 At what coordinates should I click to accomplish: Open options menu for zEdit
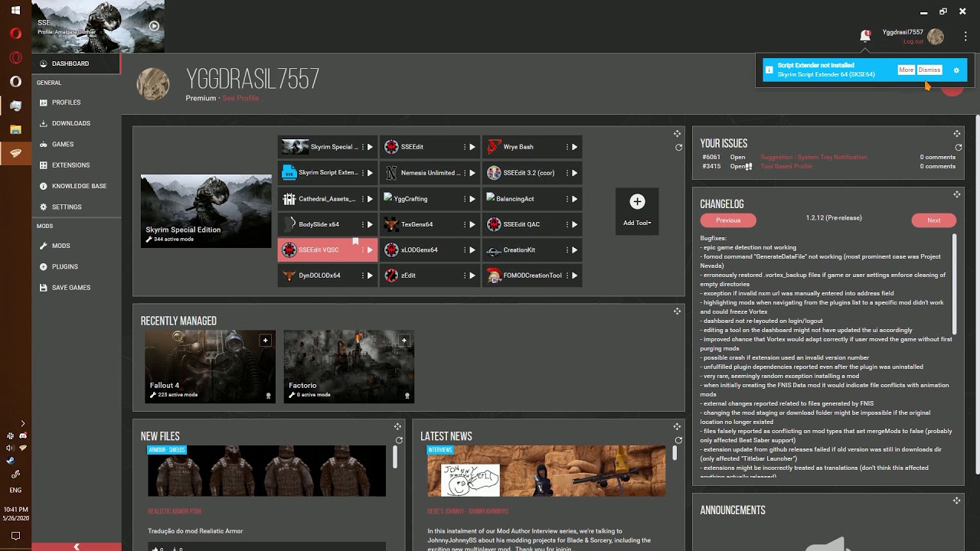pyautogui.click(x=465, y=275)
